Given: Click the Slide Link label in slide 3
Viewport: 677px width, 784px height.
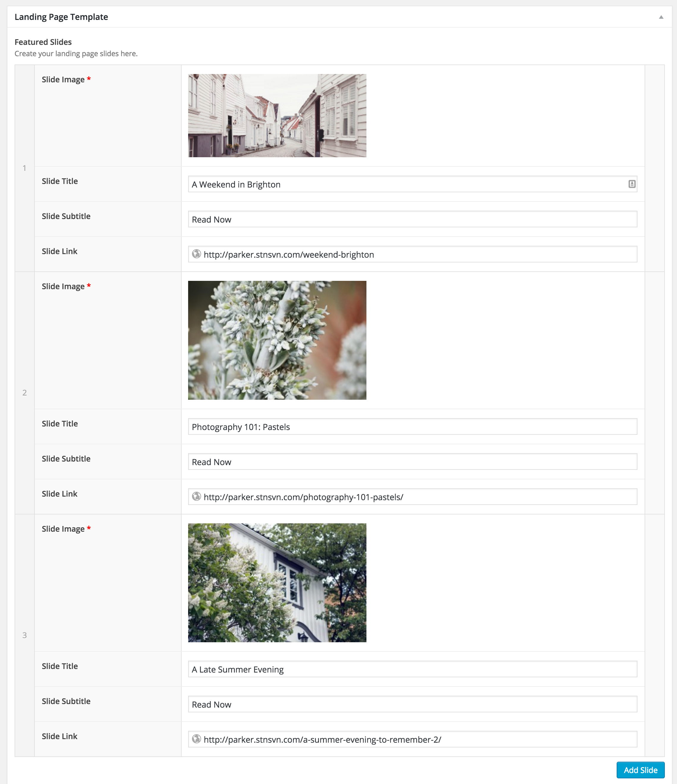Looking at the screenshot, I should click(x=59, y=736).
